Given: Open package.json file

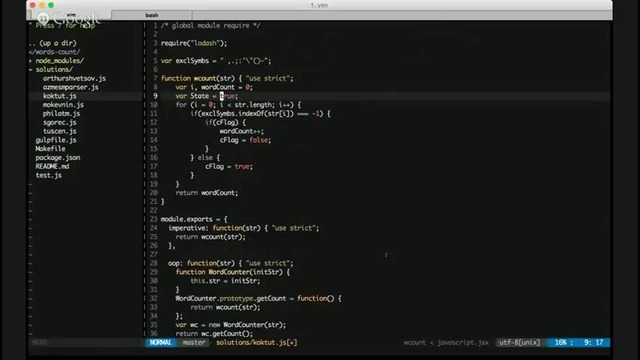Looking at the screenshot, I should 58,158.
